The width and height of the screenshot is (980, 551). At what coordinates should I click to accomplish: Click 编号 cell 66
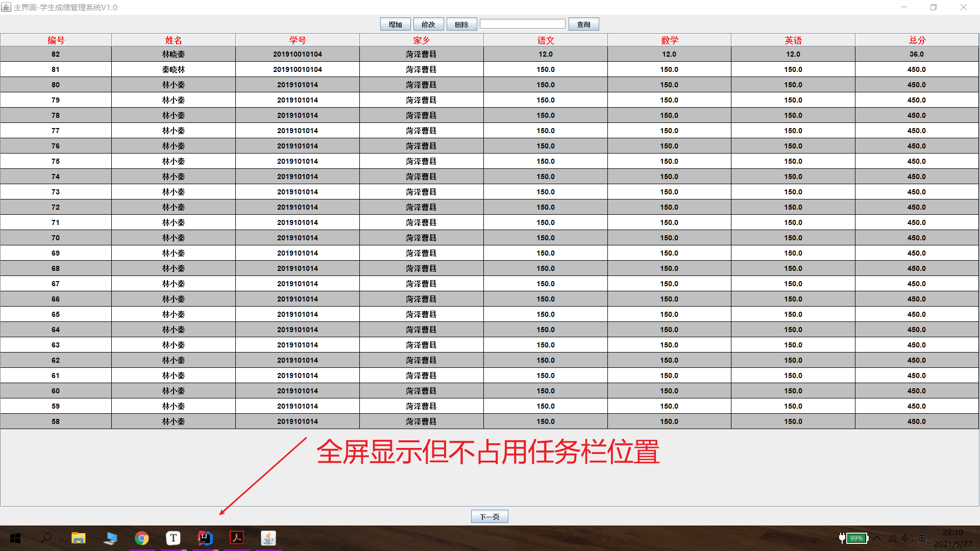click(x=56, y=299)
